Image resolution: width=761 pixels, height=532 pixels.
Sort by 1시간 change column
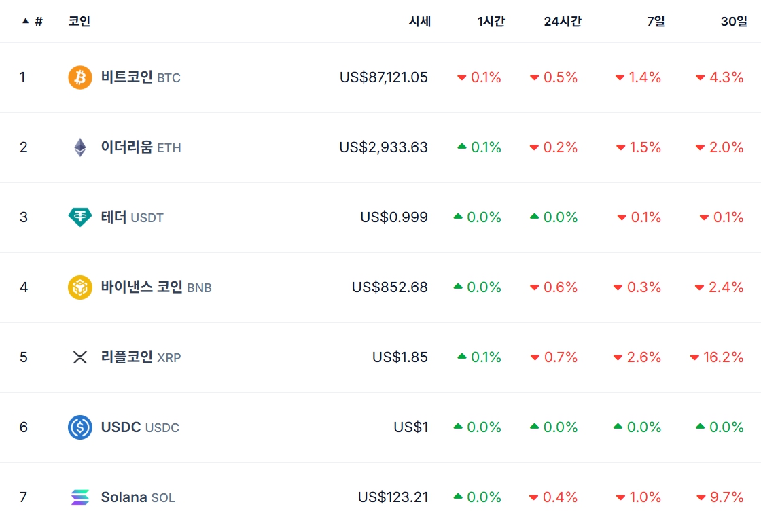491,22
